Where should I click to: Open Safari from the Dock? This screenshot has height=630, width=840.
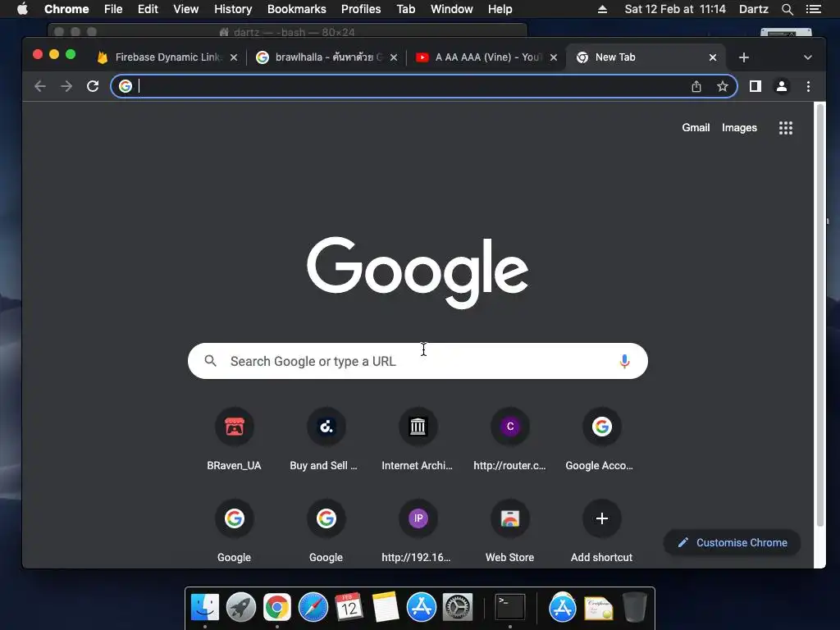pos(313,607)
